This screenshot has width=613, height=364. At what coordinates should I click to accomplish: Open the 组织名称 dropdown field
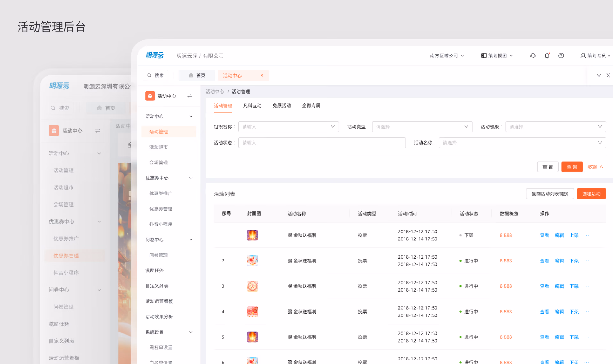pyautogui.click(x=289, y=127)
